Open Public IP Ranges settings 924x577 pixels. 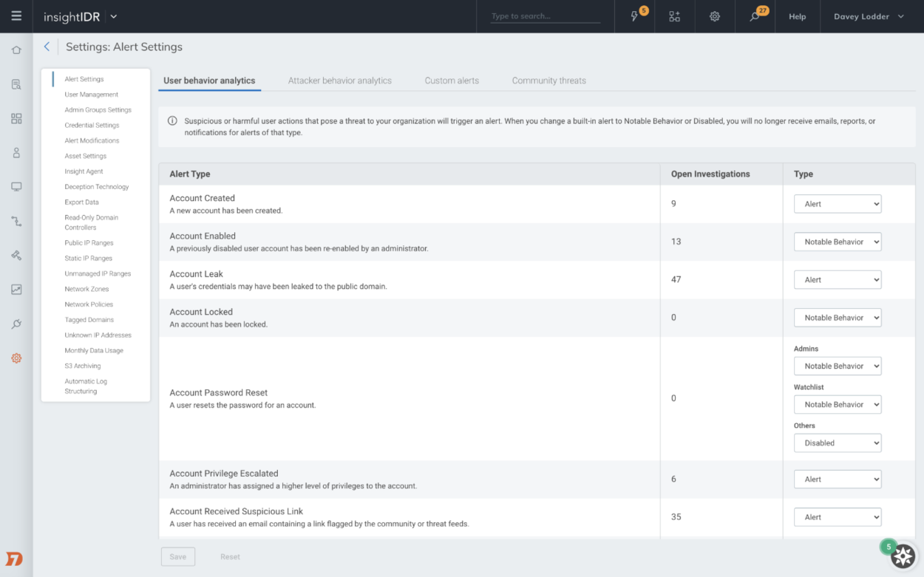click(x=89, y=243)
